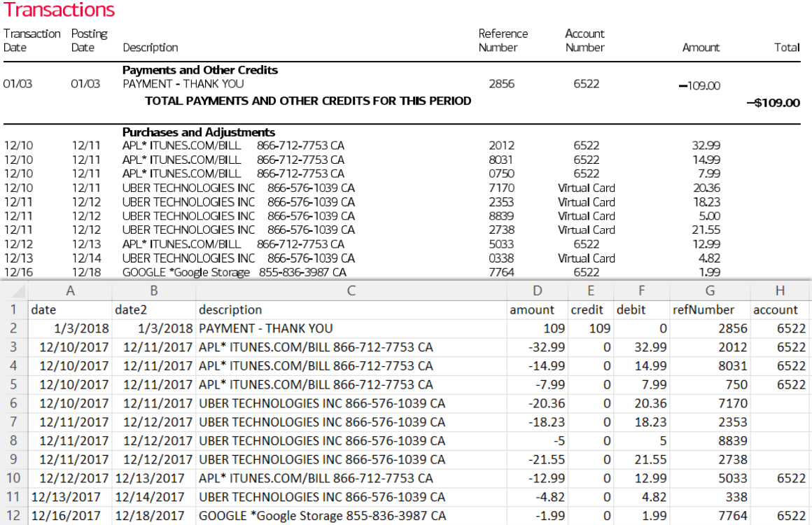The width and height of the screenshot is (812, 525).
Task: Click the select-all corner above row numbers
Action: tap(15, 290)
